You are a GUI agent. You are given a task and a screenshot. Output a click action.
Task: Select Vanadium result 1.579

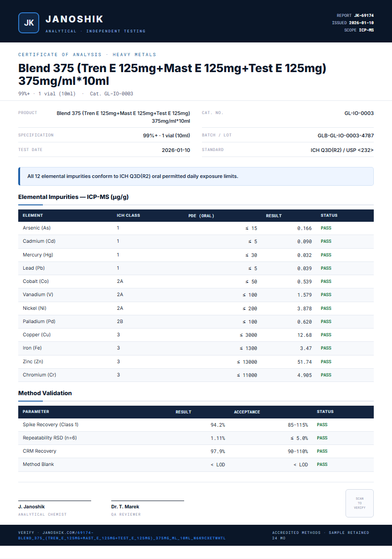[304, 295]
